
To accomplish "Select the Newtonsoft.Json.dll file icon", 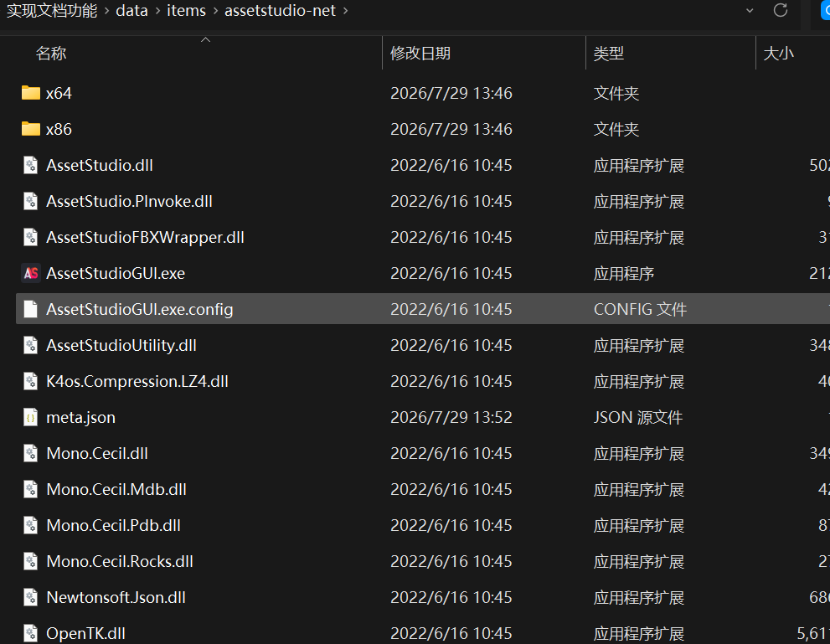I will click(x=31, y=597).
